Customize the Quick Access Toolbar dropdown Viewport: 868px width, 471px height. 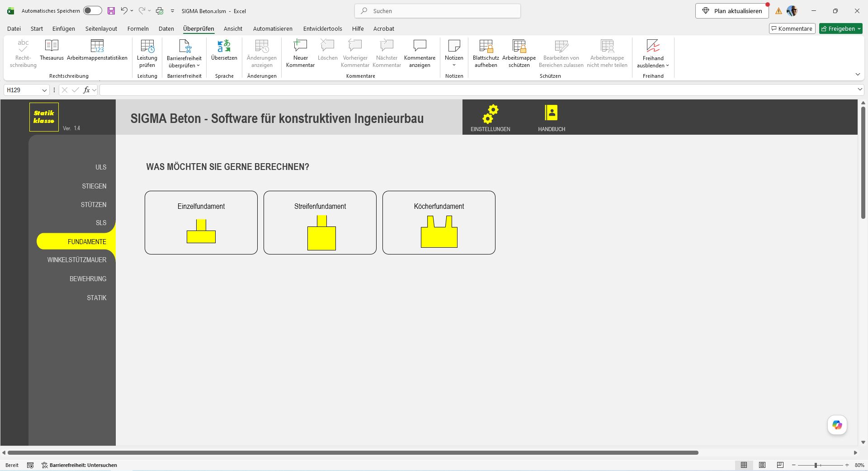pyautogui.click(x=172, y=11)
